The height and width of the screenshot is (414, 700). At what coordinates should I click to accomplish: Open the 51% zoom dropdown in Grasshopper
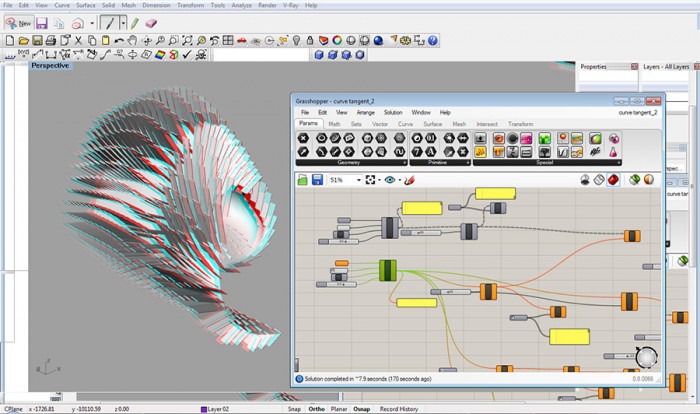pyautogui.click(x=358, y=180)
